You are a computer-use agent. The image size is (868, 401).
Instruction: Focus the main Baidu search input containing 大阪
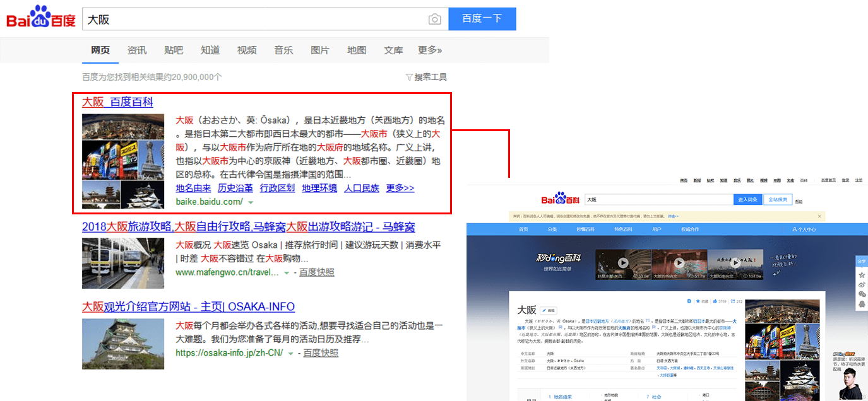coord(265,19)
